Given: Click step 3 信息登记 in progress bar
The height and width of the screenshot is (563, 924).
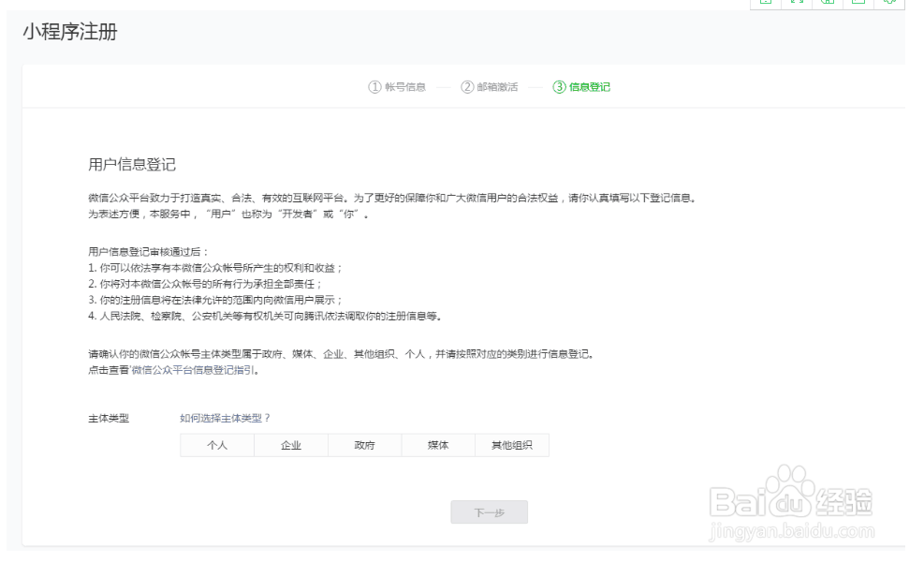Looking at the screenshot, I should point(581,87).
